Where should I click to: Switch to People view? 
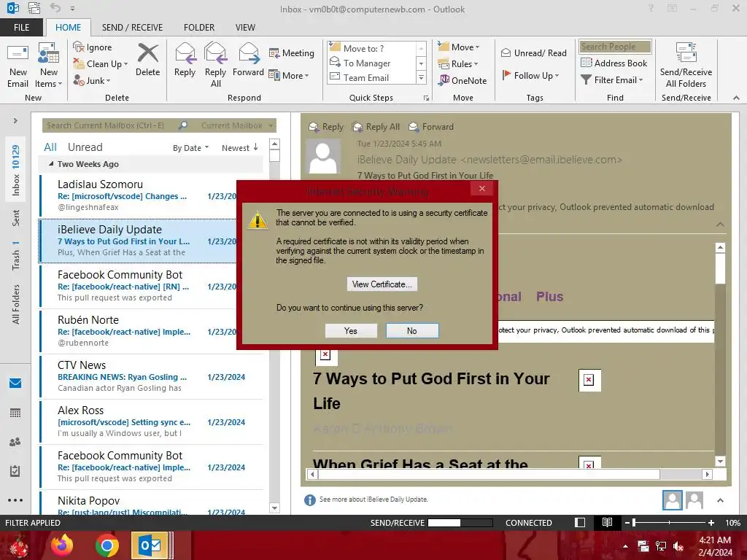[15, 442]
